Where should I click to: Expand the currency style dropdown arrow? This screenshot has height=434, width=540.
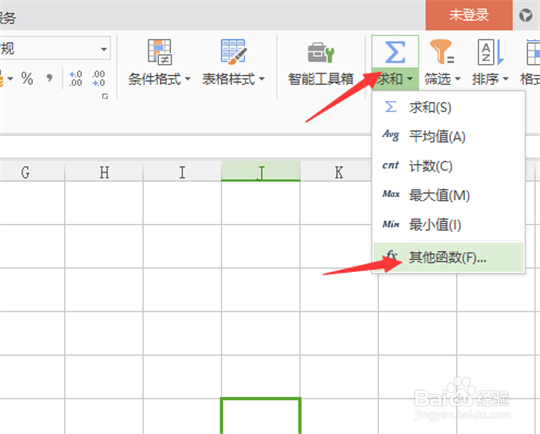(x=10, y=79)
